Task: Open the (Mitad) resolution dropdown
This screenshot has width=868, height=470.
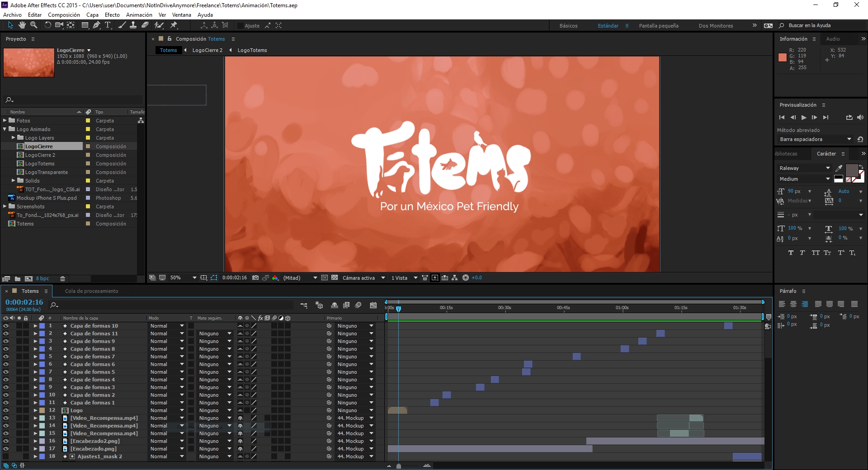Action: 300,278
